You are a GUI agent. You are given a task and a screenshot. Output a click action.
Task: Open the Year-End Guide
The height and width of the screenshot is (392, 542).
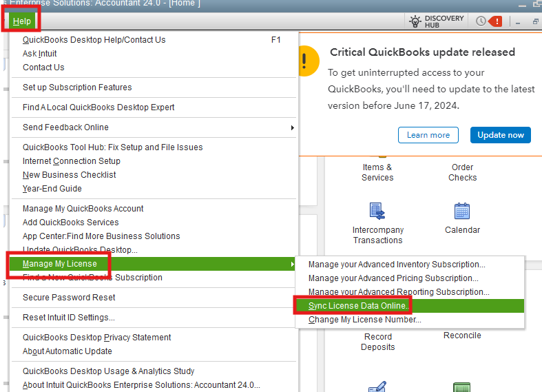154,189
